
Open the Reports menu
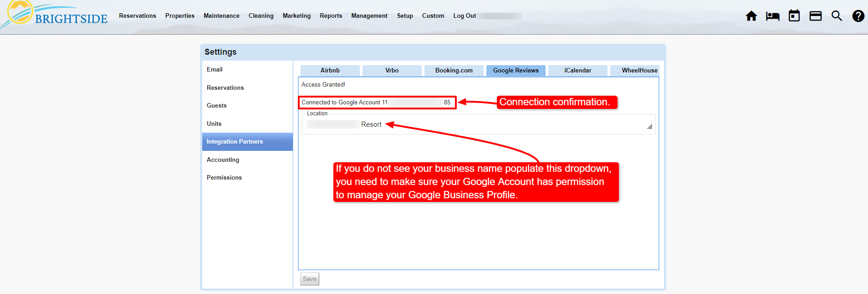(x=331, y=15)
